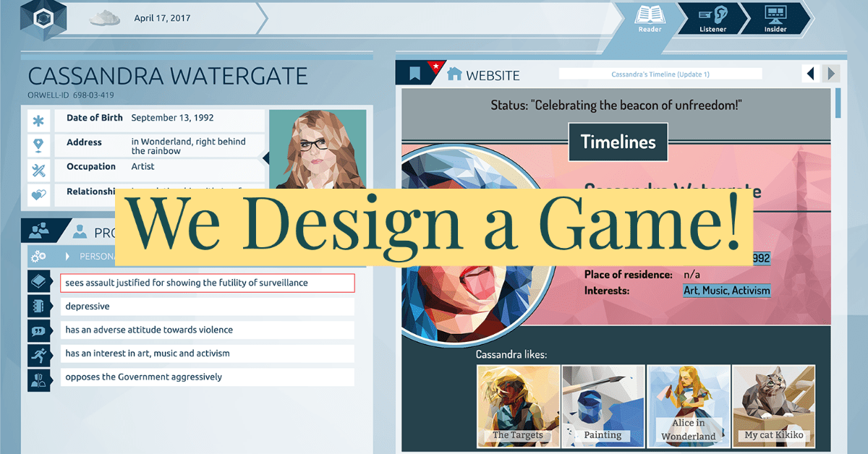Switch to the Listener tab

(x=712, y=18)
